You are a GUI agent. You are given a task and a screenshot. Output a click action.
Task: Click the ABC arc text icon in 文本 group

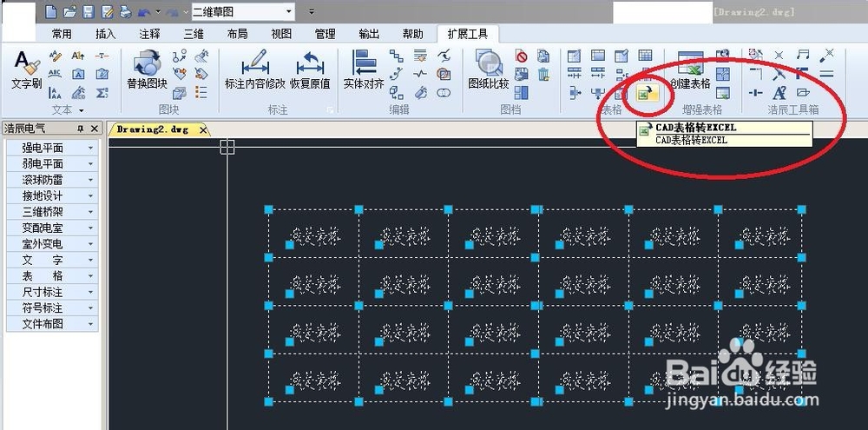click(56, 74)
